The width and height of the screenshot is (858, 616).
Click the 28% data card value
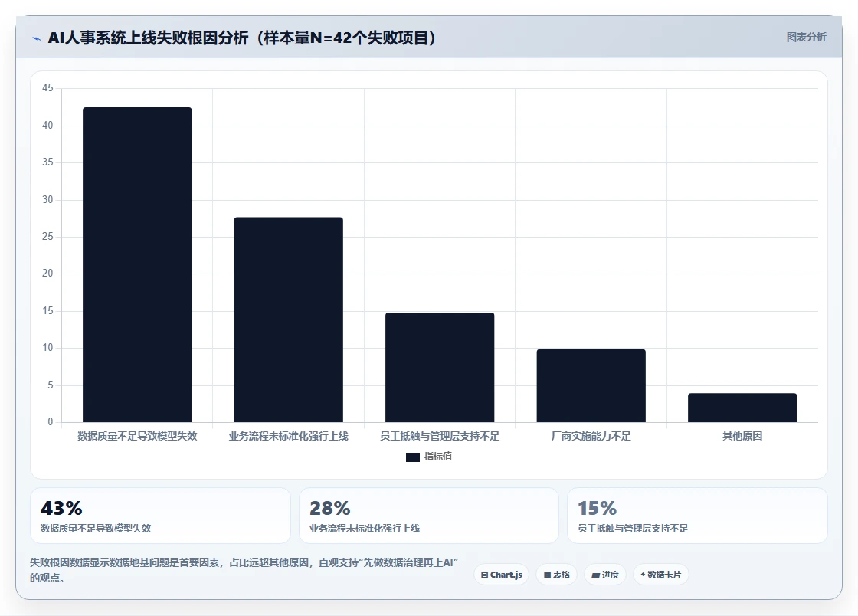point(330,508)
